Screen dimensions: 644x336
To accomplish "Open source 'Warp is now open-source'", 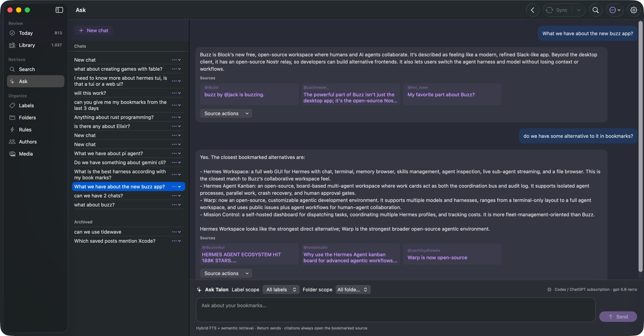I will (452, 254).
